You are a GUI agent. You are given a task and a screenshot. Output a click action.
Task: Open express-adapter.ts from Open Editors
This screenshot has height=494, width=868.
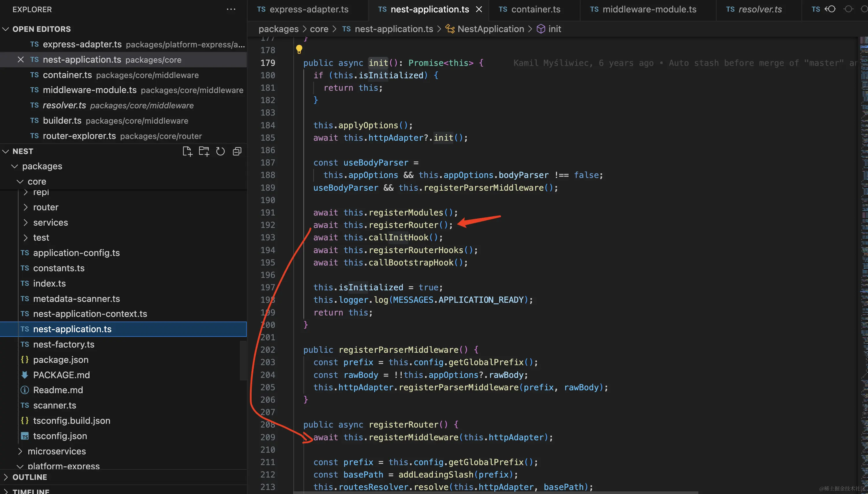123,44
